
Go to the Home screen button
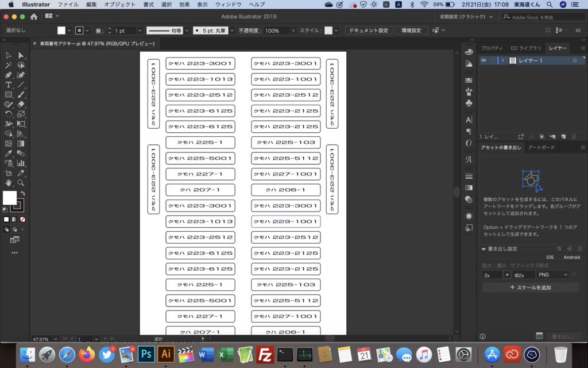click(x=34, y=17)
